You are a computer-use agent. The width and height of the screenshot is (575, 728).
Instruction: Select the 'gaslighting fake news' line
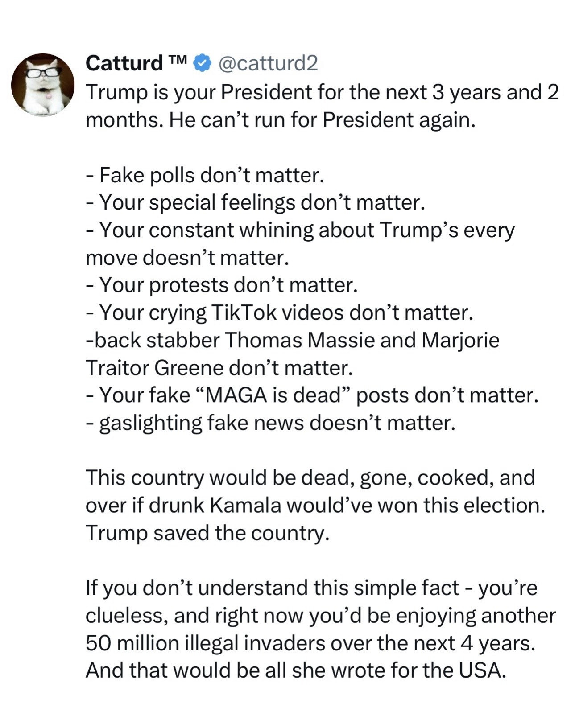270,423
